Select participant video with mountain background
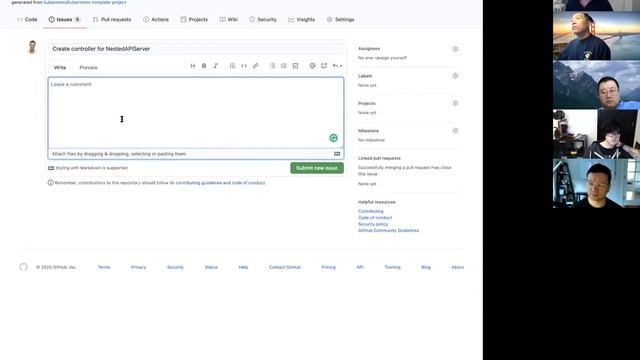640x360 pixels. [x=596, y=85]
